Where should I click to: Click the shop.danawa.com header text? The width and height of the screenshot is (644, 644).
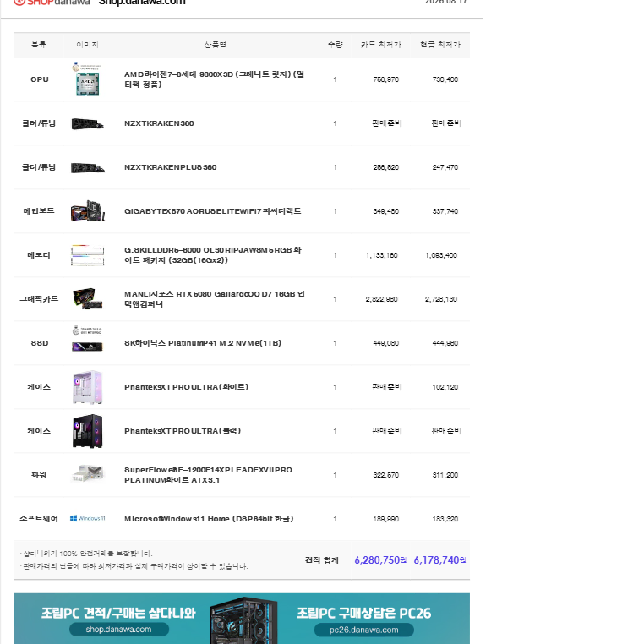pyautogui.click(x=142, y=3)
